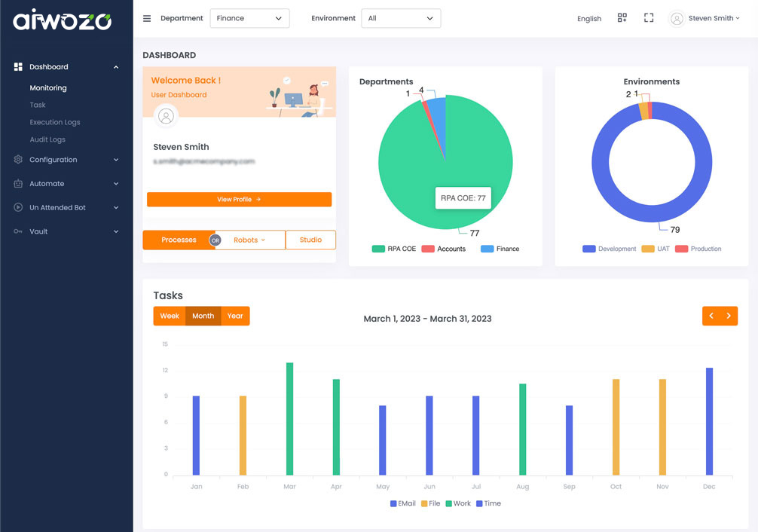This screenshot has width=758, height=532.
Task: Click the green March bar in Tasks chart
Action: coord(289,418)
